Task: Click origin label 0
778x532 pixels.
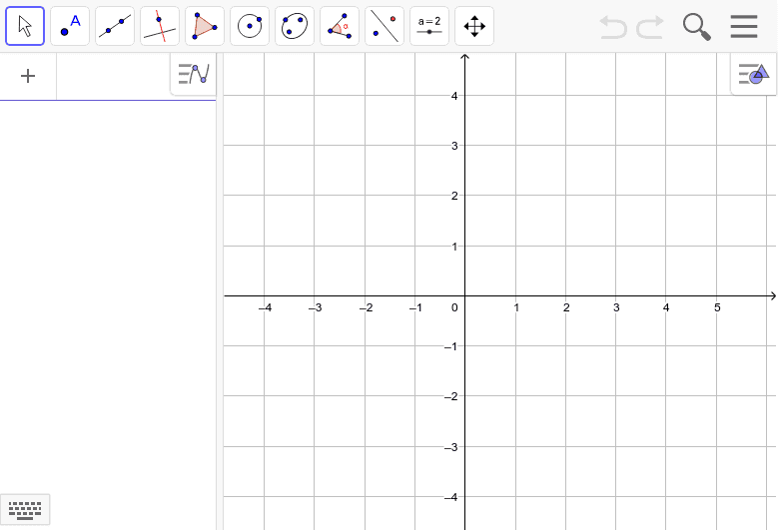Action: point(454,307)
